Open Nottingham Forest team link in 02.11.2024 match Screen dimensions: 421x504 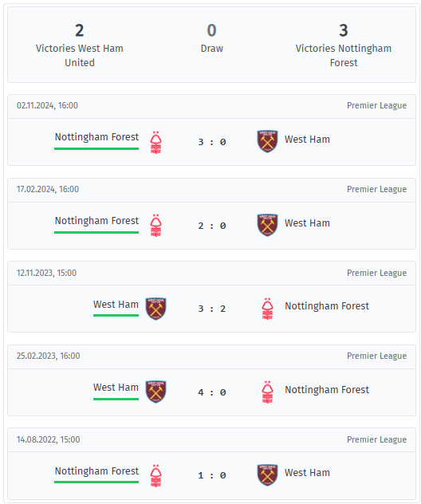click(96, 137)
